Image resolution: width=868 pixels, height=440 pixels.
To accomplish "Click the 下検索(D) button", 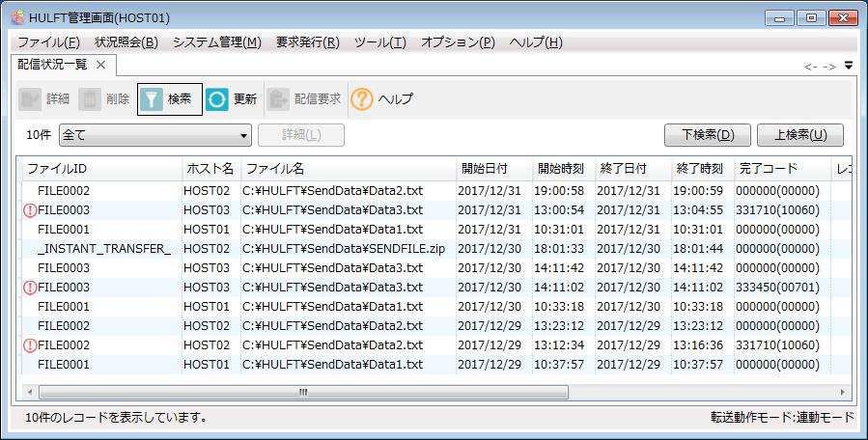I will (708, 135).
